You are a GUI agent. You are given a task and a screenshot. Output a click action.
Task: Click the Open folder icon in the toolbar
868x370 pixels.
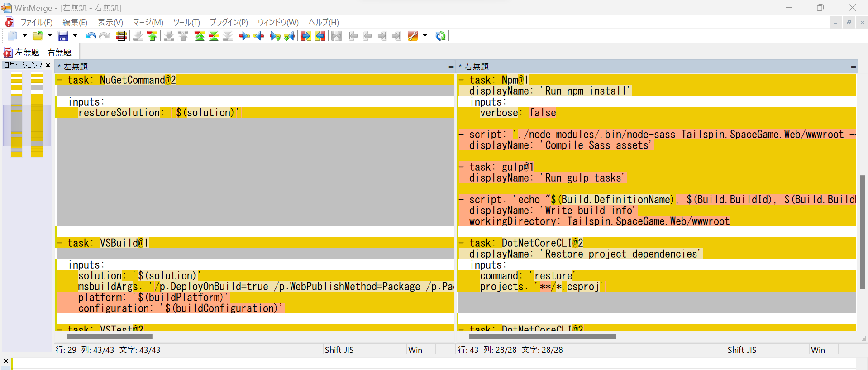(38, 36)
